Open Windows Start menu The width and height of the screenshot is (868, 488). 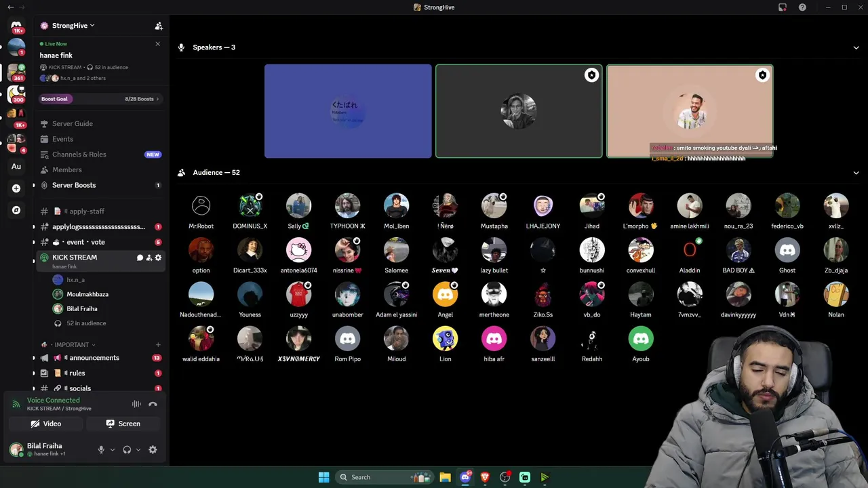[x=324, y=477]
